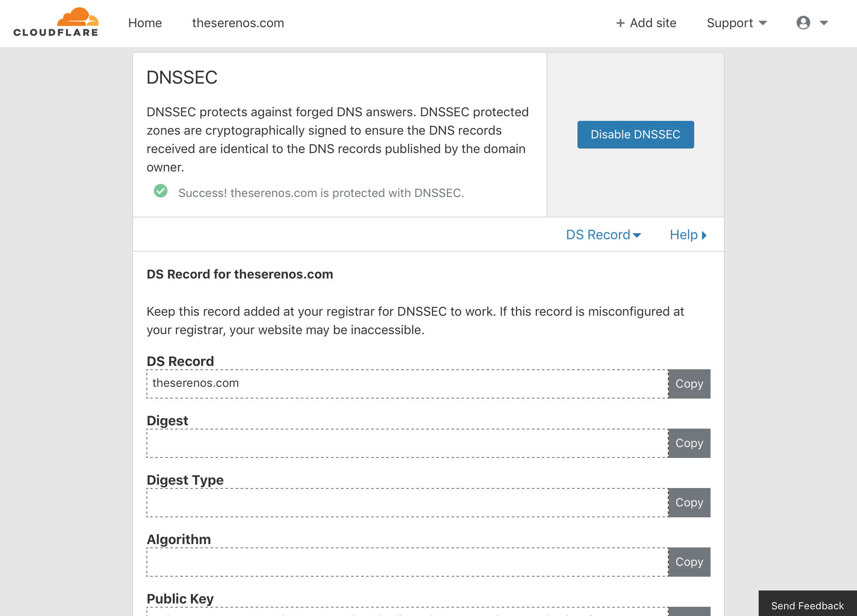Open theserenos.com in the top navigation
Screen dimensions: 857x616
coord(238,23)
